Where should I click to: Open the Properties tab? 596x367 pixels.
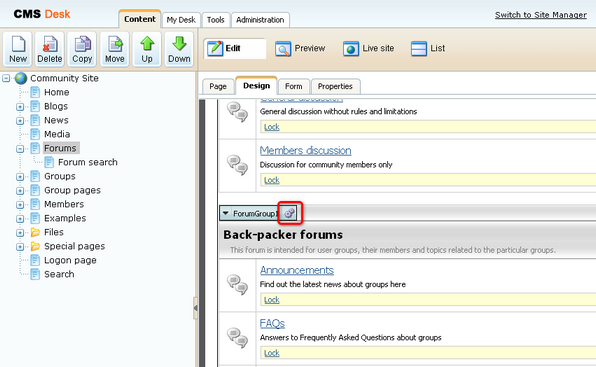(335, 86)
